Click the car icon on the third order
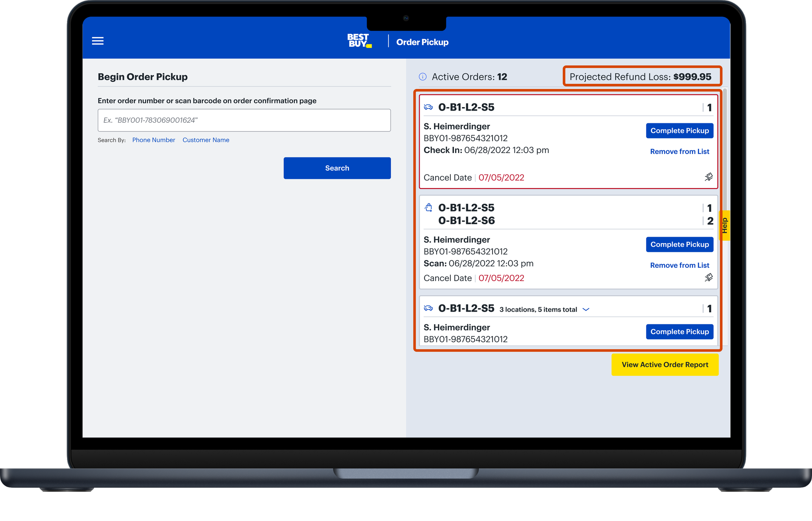 click(428, 308)
